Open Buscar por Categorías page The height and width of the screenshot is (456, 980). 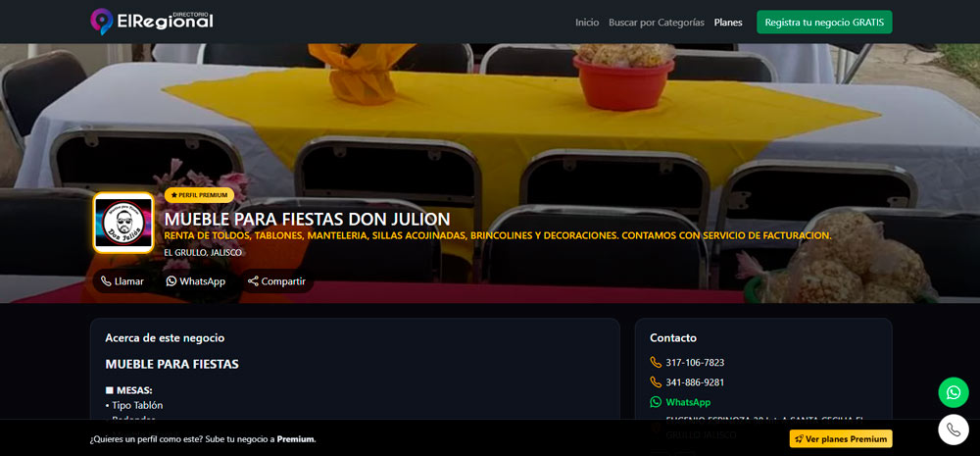[x=657, y=23]
